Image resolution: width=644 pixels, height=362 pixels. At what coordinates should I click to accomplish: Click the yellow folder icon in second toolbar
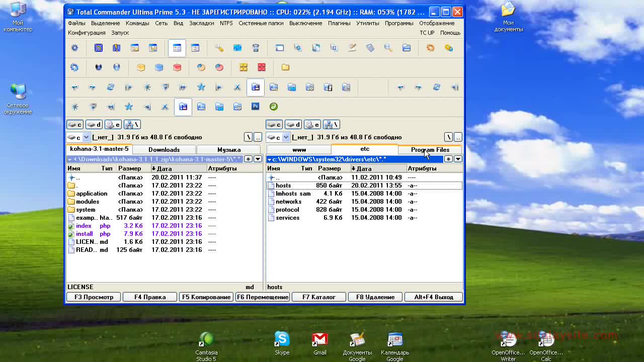(285, 67)
